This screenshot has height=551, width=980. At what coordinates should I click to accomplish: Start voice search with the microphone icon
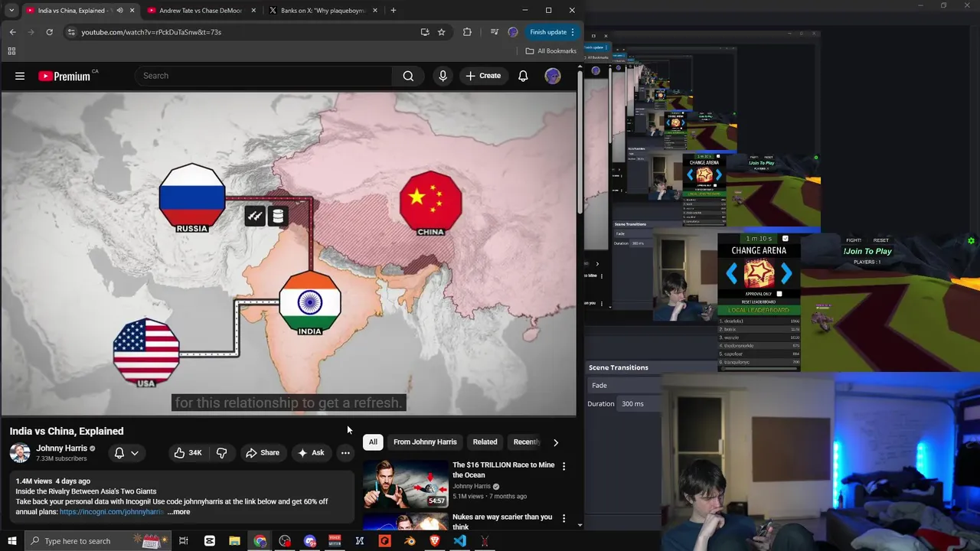click(443, 76)
